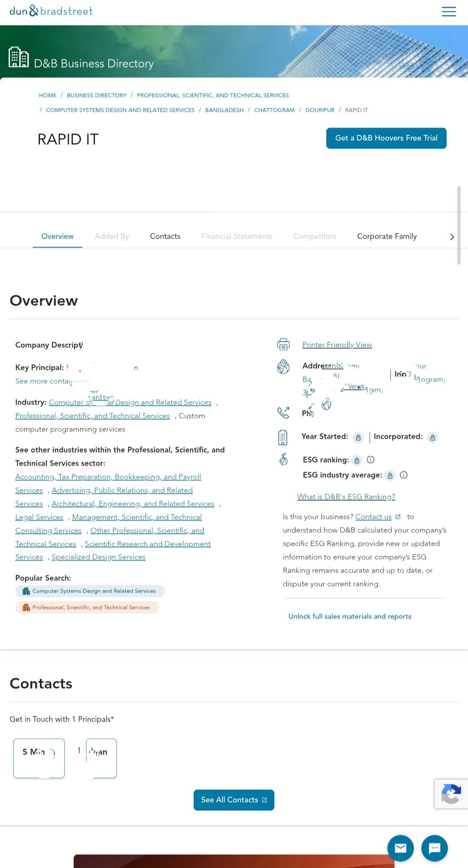468x868 pixels.
Task: Click the Dun & Bradstreet logo
Action: click(x=51, y=11)
